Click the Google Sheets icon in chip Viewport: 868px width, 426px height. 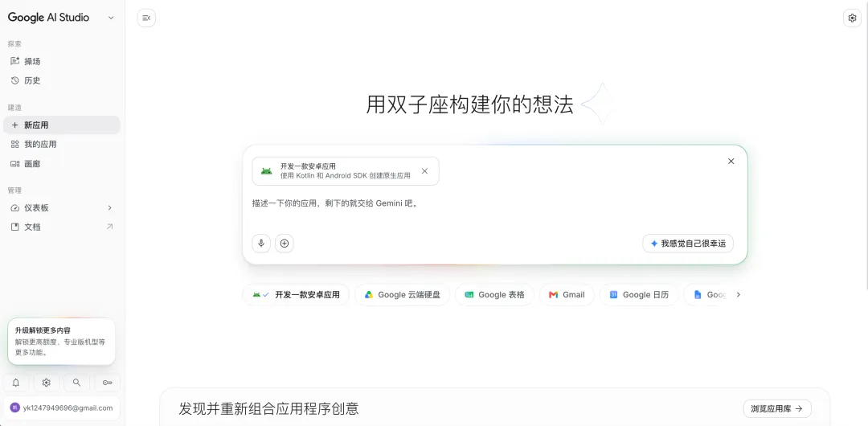pos(469,295)
